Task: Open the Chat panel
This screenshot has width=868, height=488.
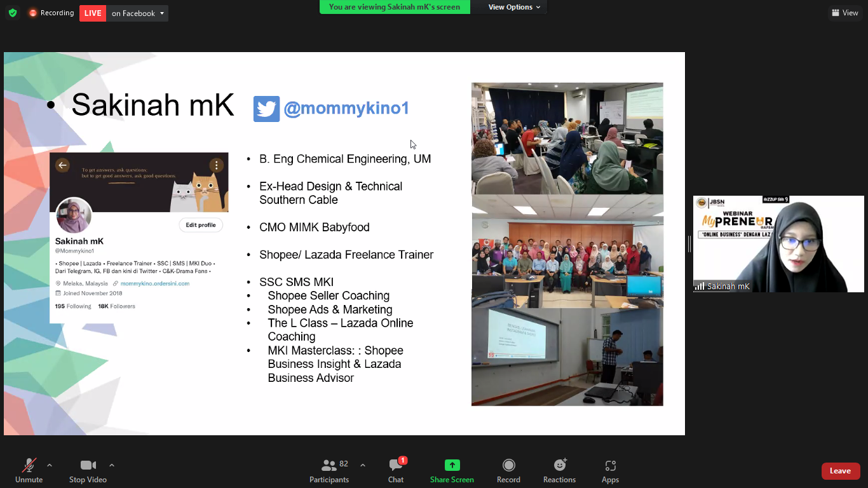Action: (396, 470)
